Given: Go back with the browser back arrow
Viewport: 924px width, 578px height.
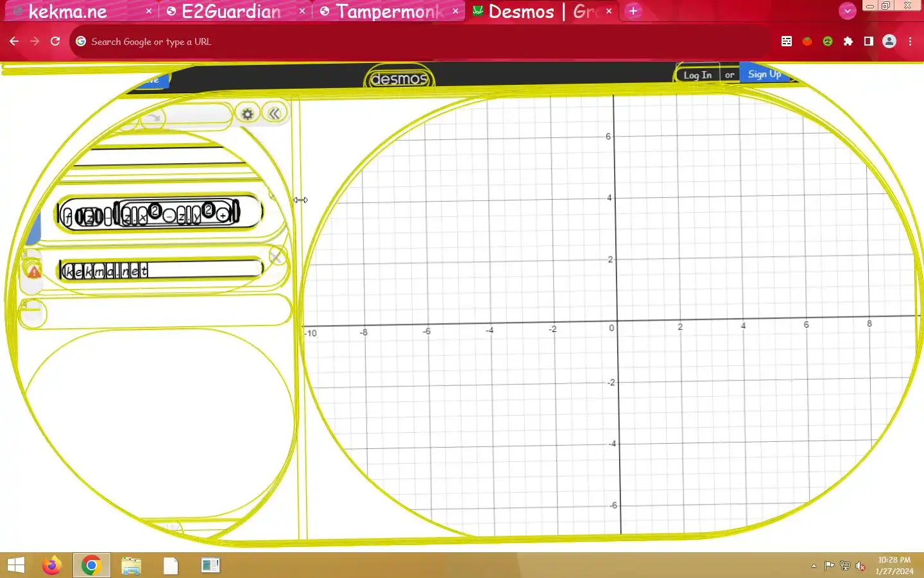Looking at the screenshot, I should tap(14, 41).
